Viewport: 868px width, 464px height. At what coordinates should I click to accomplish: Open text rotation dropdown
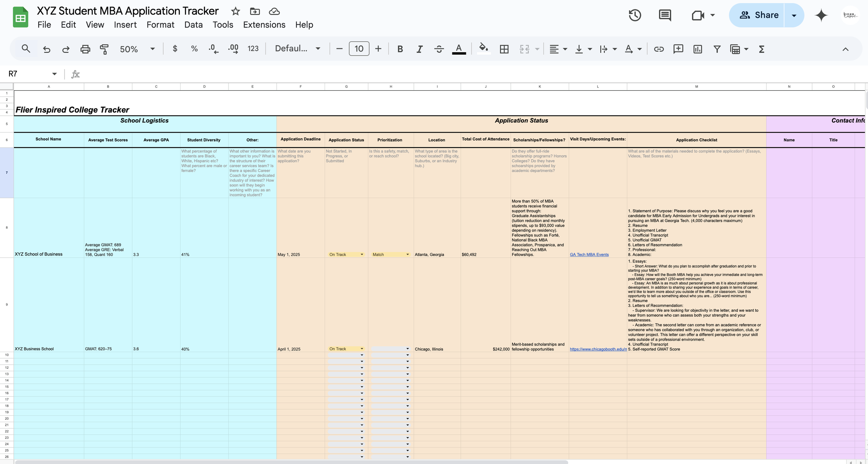pyautogui.click(x=633, y=49)
